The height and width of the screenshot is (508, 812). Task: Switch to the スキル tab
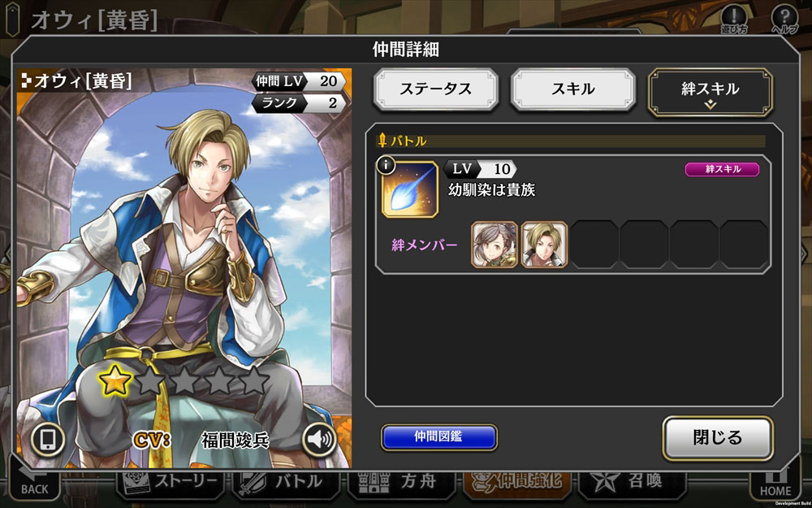(572, 89)
